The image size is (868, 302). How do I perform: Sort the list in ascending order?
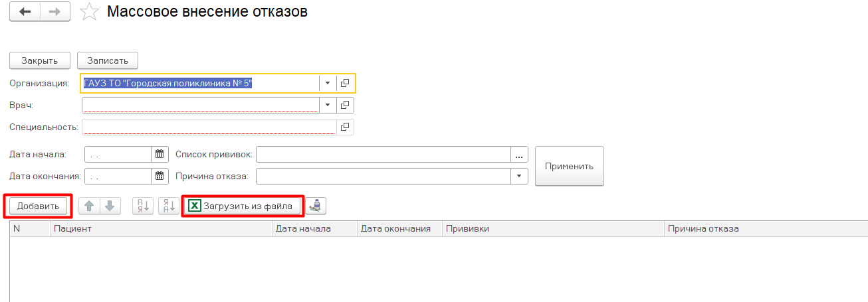coord(143,206)
